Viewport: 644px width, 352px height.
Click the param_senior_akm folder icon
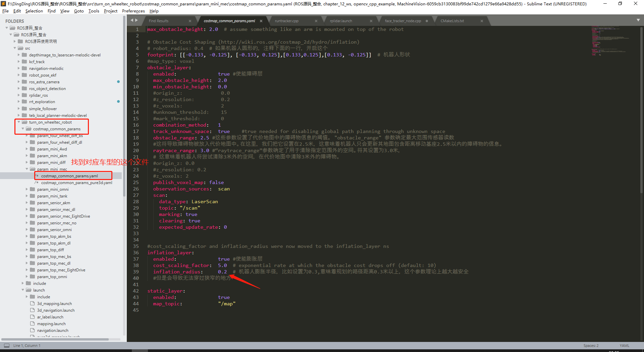(33, 203)
